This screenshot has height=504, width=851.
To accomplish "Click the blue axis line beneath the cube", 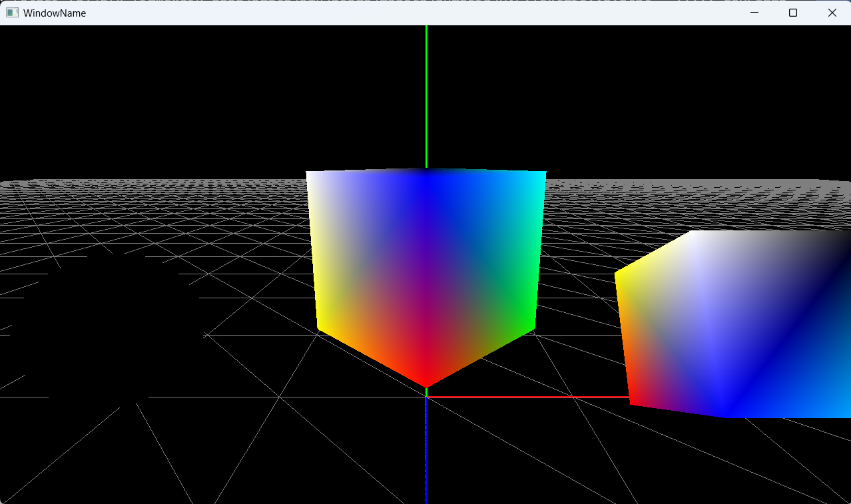I will pos(425,453).
